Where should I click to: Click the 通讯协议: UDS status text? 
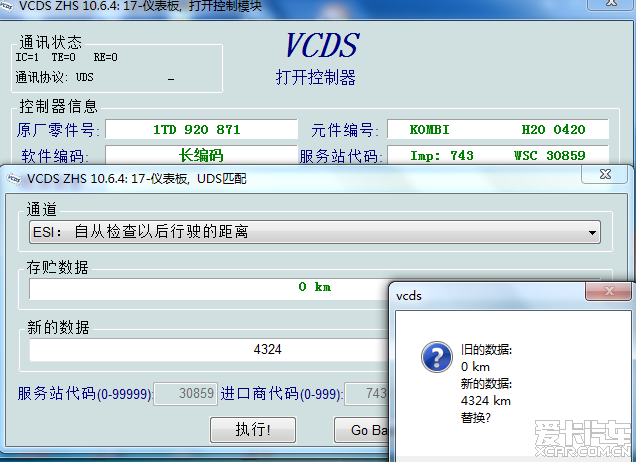pyautogui.click(x=54, y=77)
